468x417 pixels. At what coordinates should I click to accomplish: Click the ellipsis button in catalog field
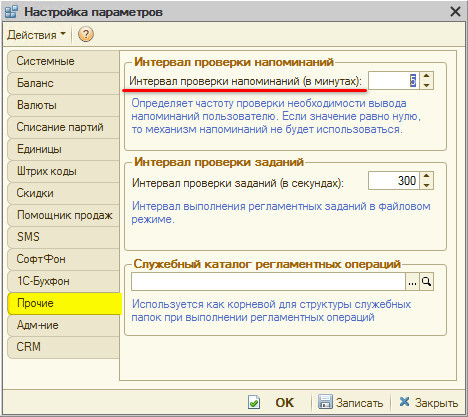(x=412, y=282)
